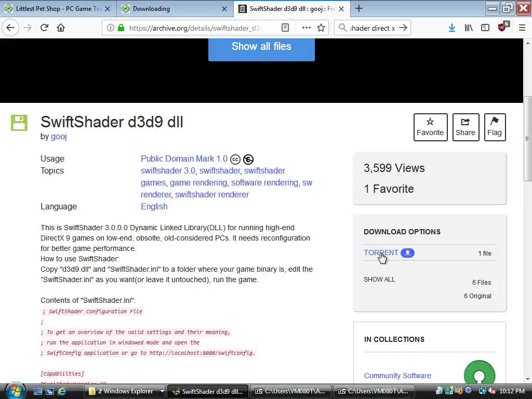Click the scrollbar up arrow
Viewport: 532px width, 399px height.
(x=528, y=43)
